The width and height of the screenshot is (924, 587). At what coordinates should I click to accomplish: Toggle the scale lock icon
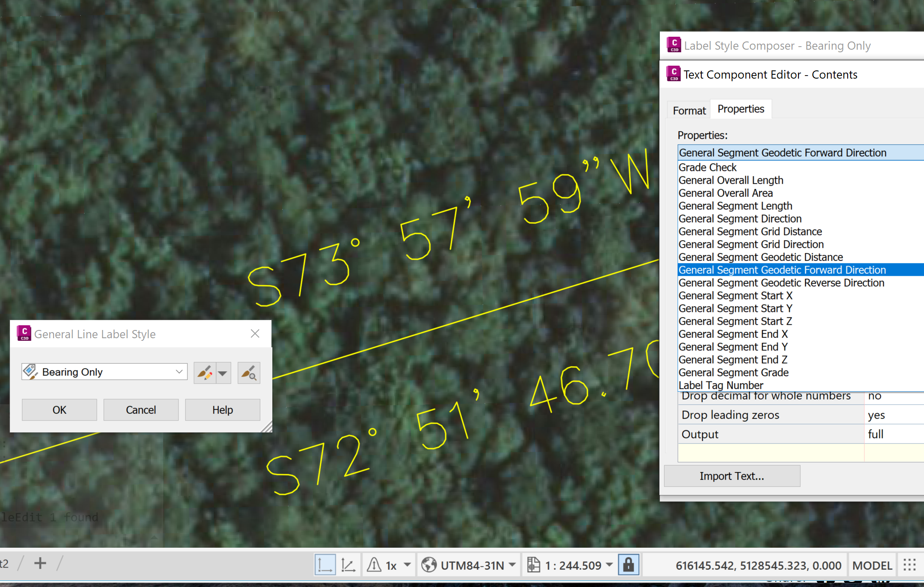click(628, 565)
